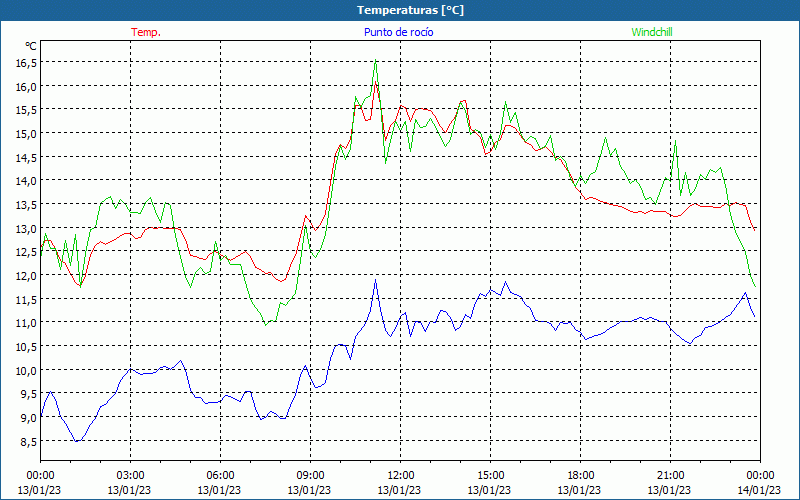Select the blue "Punto de rocío" legend label

(x=398, y=32)
